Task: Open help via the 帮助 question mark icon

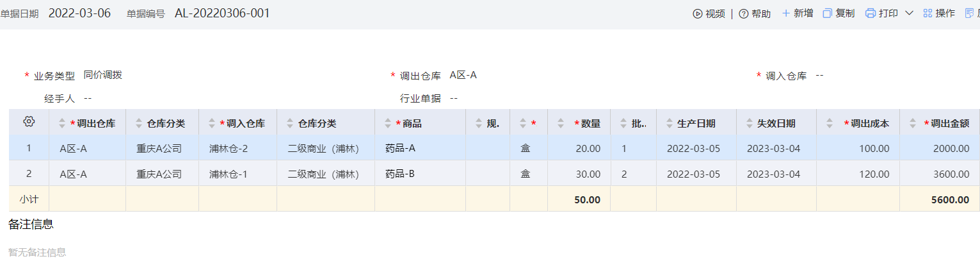Action: [743, 13]
